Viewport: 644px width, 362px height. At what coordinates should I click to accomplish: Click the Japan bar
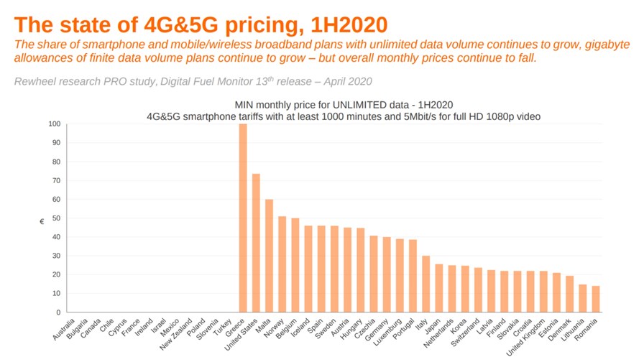439,288
